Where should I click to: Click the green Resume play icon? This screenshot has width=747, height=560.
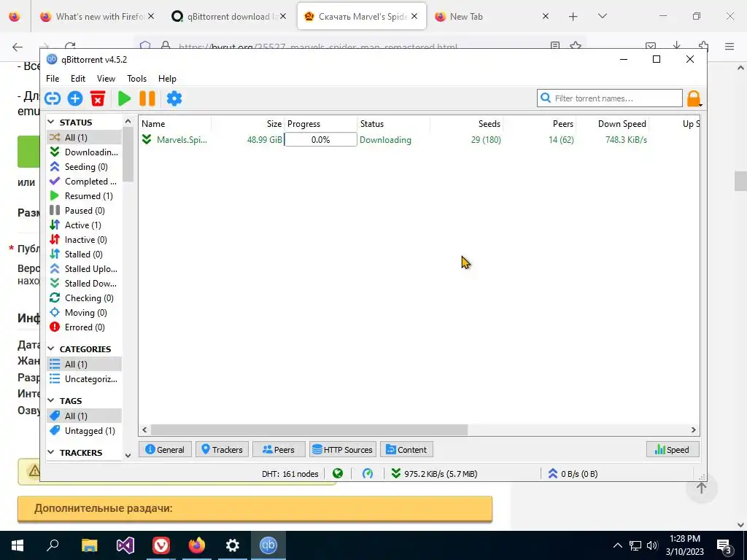(x=124, y=98)
